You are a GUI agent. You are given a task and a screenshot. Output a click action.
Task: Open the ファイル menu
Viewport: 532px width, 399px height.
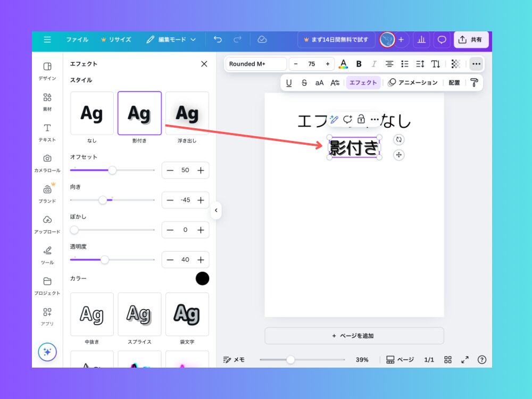pos(77,39)
